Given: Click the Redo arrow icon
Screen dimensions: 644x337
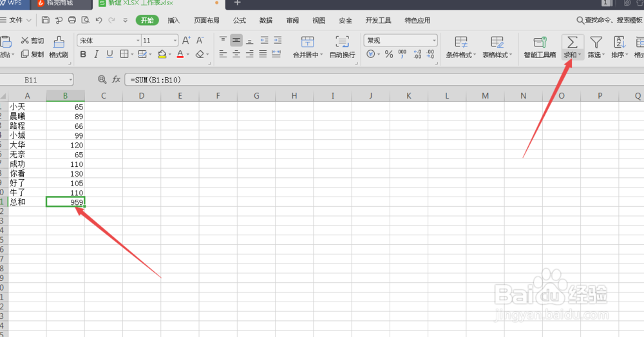Looking at the screenshot, I should tap(111, 20).
